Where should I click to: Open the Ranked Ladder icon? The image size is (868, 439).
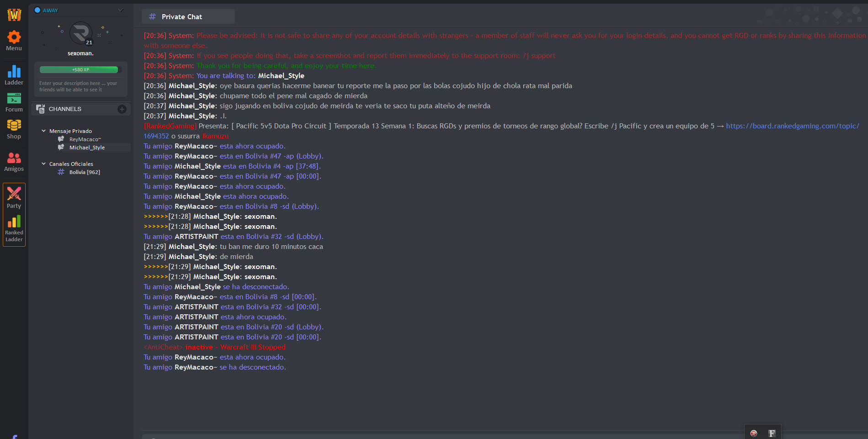[x=14, y=228]
